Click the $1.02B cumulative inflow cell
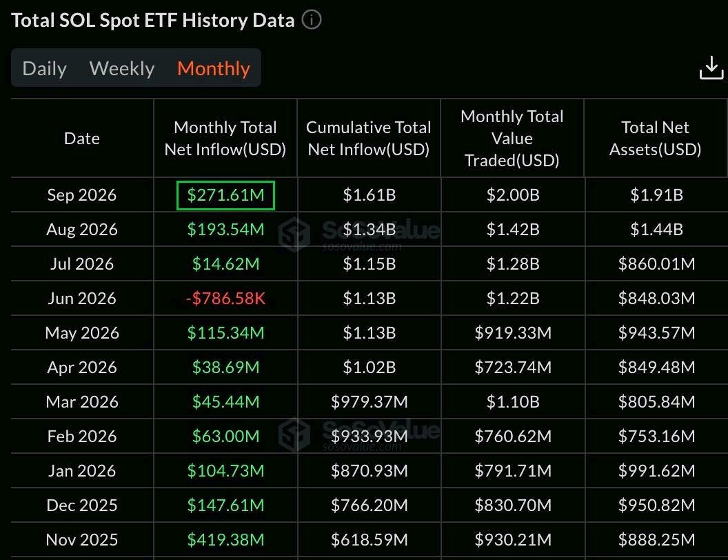The width and height of the screenshot is (728, 560). coord(369,368)
